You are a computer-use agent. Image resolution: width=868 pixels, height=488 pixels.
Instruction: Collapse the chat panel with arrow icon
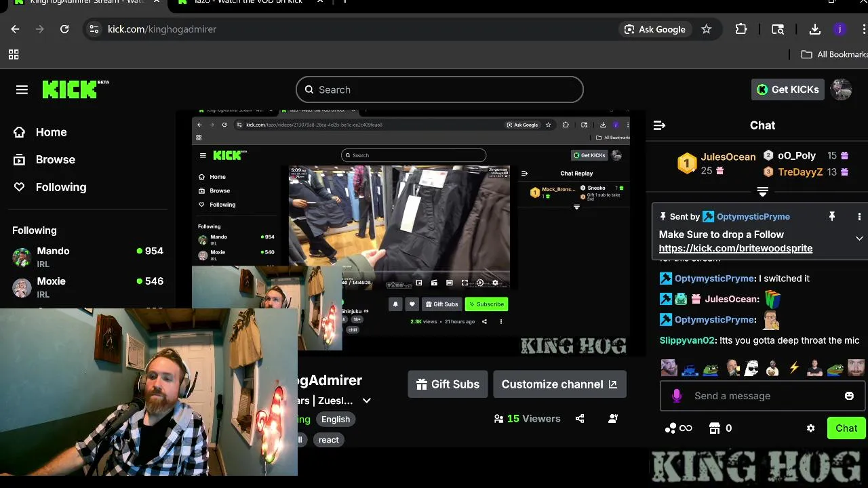(x=659, y=125)
